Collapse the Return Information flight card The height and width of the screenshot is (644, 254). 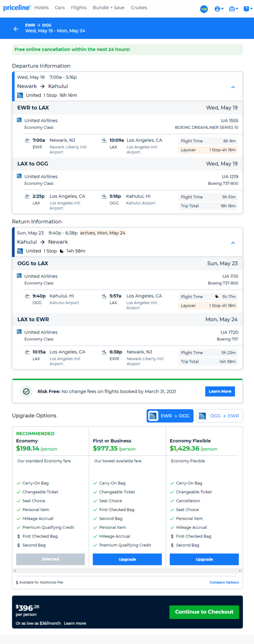(x=233, y=243)
